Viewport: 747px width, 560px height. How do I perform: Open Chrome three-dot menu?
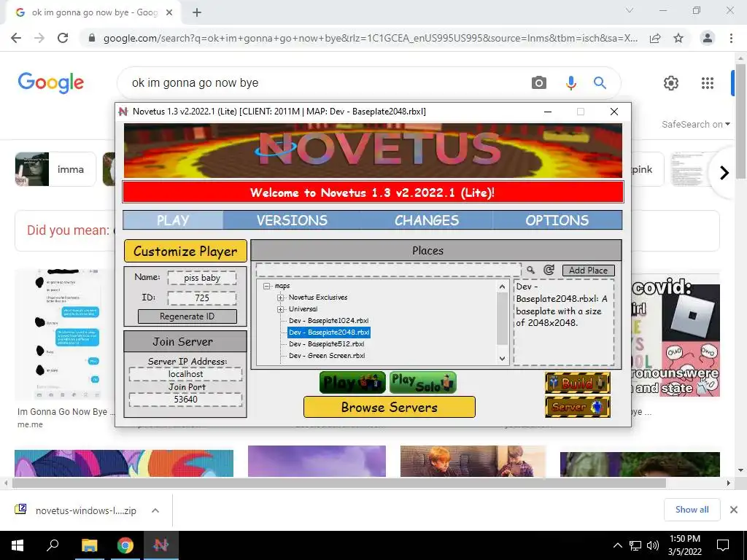[731, 38]
